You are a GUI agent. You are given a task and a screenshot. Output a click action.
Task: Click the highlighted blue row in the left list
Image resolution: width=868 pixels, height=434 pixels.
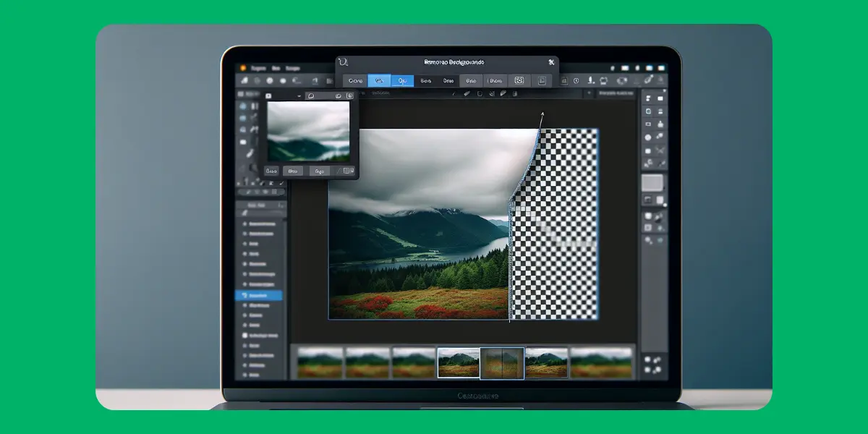coord(259,295)
